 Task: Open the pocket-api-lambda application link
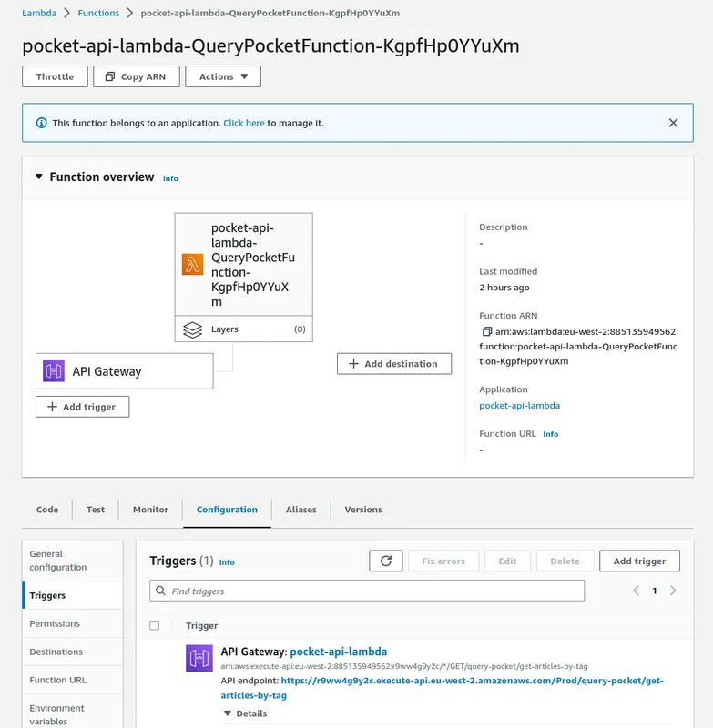[x=519, y=406]
